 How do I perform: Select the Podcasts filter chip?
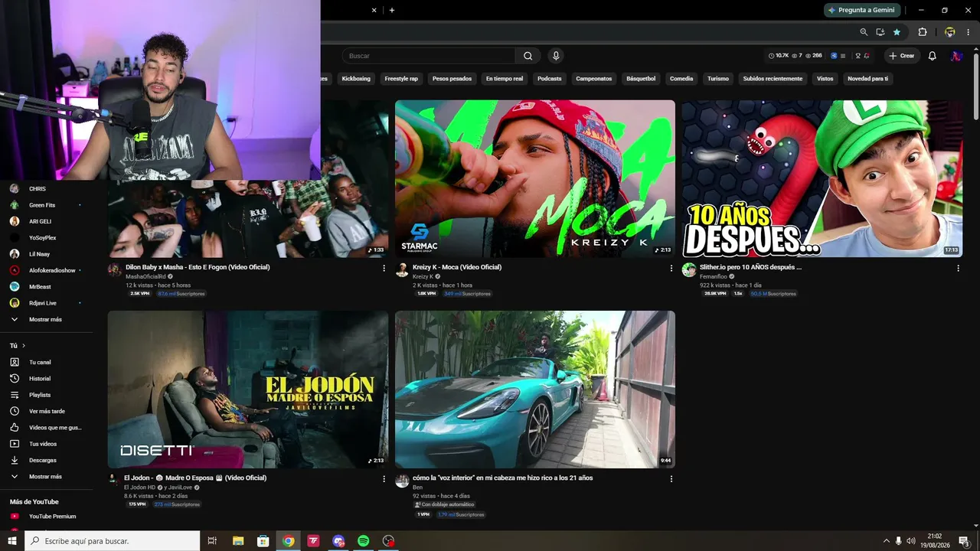click(550, 79)
